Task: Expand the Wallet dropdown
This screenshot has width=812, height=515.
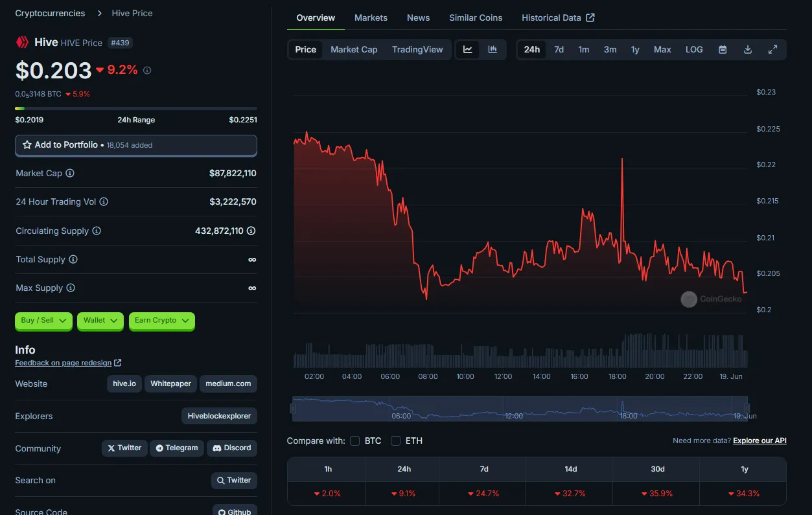Action: tap(100, 321)
